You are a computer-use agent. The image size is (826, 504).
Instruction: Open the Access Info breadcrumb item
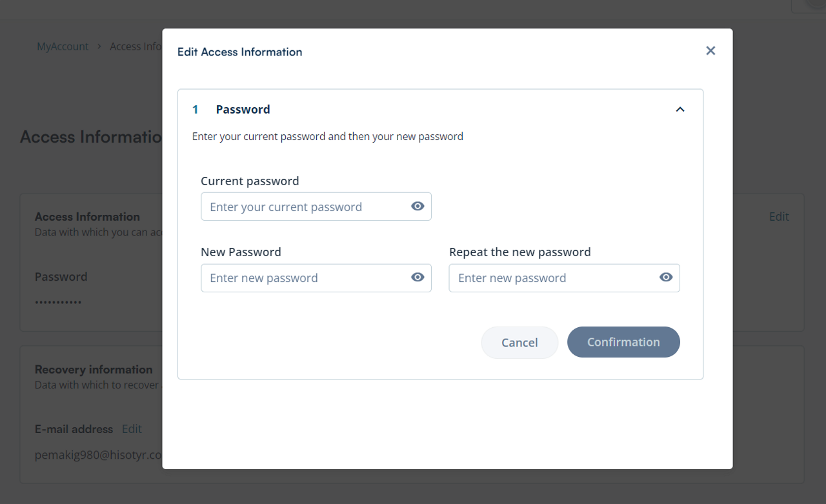point(135,46)
